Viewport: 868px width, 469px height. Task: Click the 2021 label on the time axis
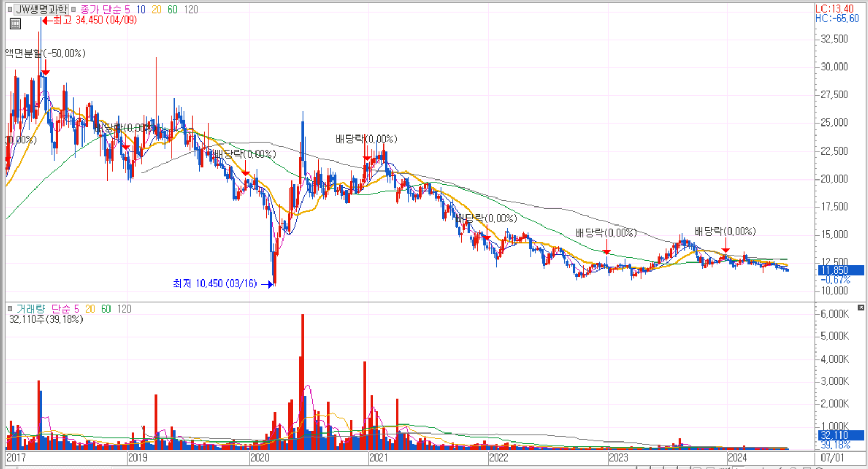(x=378, y=457)
